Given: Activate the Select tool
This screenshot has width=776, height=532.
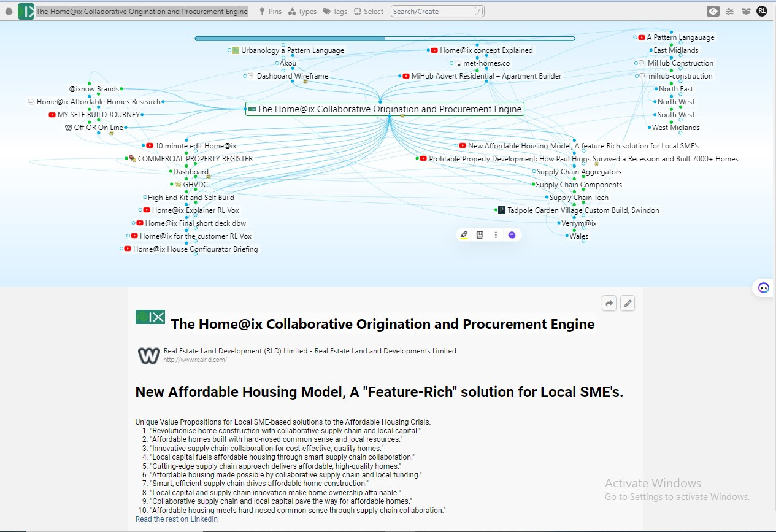Looking at the screenshot, I should [x=369, y=11].
